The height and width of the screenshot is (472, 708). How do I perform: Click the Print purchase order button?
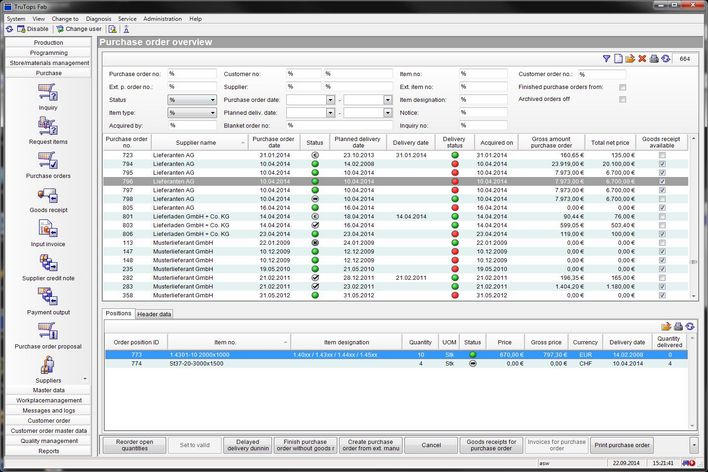click(622, 444)
